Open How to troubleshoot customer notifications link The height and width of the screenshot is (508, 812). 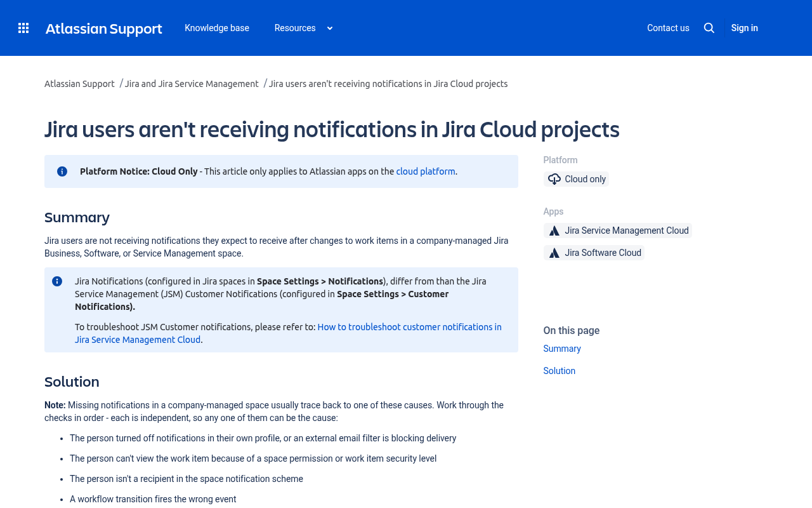click(x=288, y=333)
